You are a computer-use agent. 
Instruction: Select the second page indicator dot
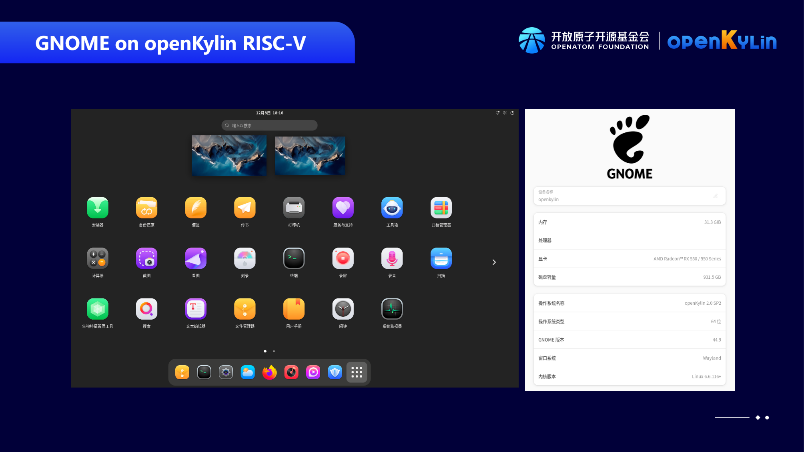click(275, 351)
